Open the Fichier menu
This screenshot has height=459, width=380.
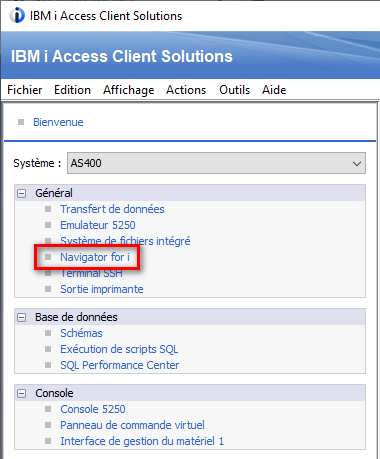tap(25, 90)
